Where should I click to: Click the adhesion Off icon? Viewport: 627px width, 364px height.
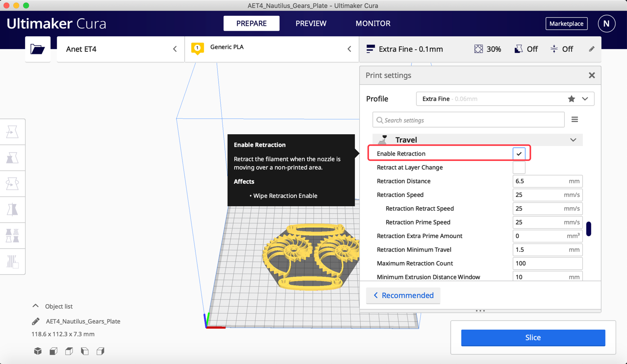554,49
